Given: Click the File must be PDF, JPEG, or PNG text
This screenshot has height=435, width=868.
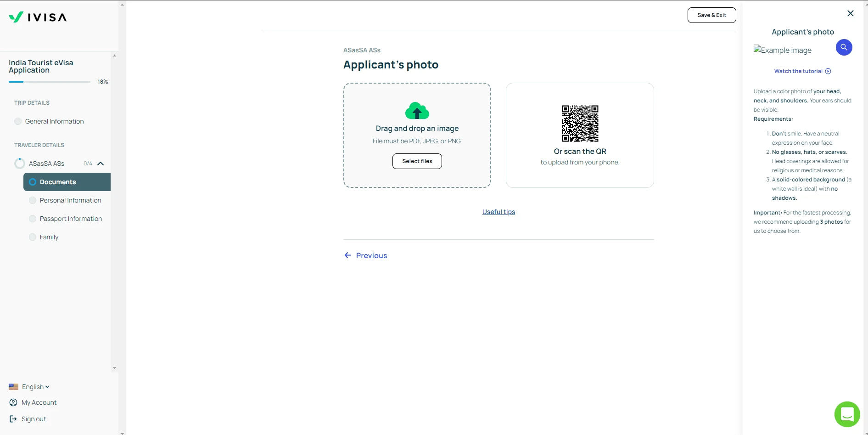Looking at the screenshot, I should 417,141.
